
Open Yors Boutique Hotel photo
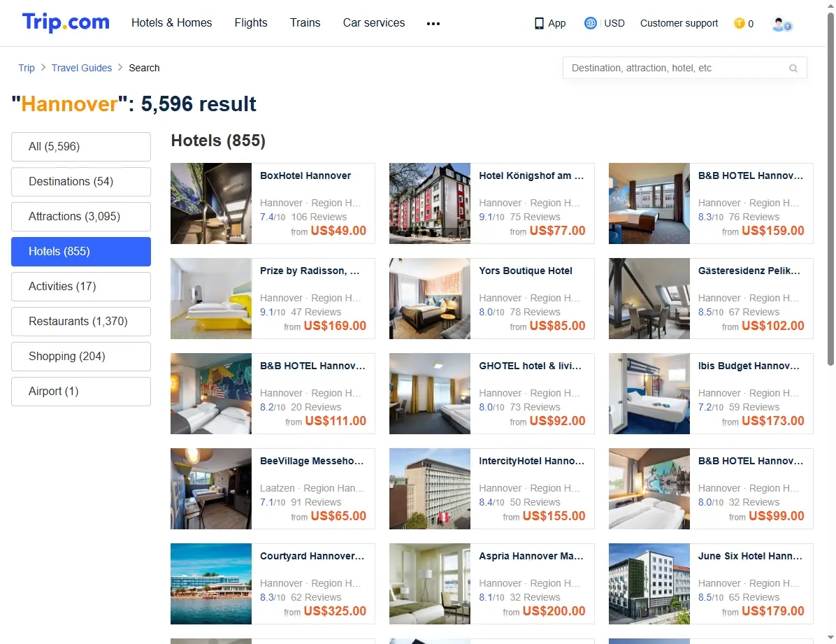coord(430,299)
